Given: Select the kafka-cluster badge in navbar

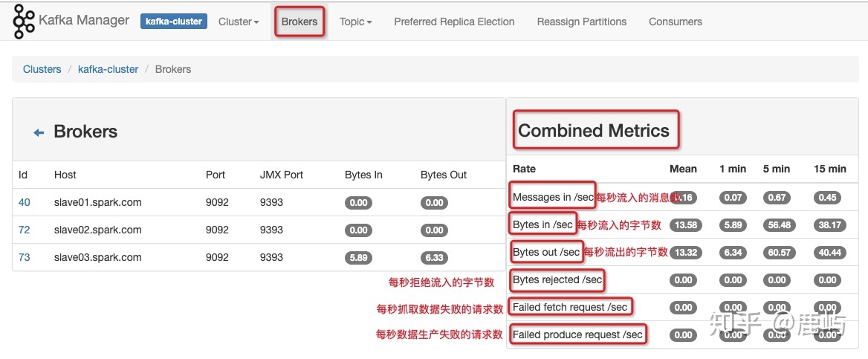Looking at the screenshot, I should click(x=174, y=22).
